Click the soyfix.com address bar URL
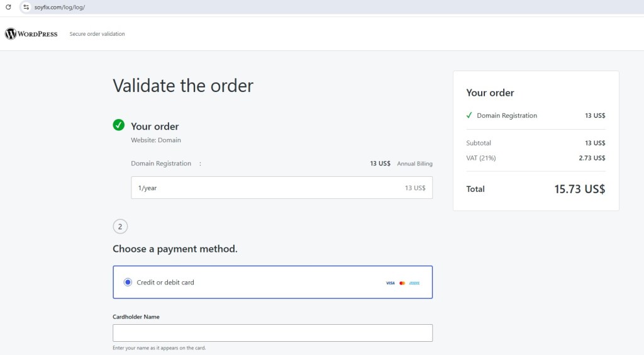 (x=61, y=7)
